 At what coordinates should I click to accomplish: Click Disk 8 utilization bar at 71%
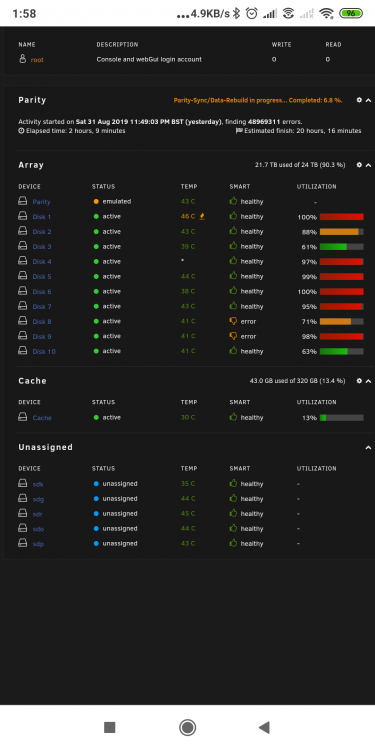pos(342,322)
